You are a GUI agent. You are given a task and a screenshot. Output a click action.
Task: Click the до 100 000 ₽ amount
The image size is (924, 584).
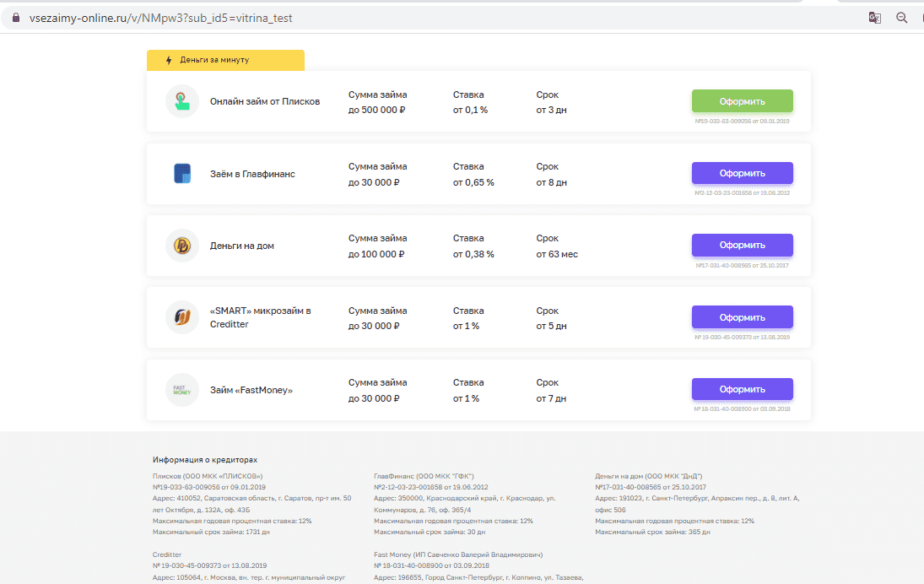[x=376, y=255]
